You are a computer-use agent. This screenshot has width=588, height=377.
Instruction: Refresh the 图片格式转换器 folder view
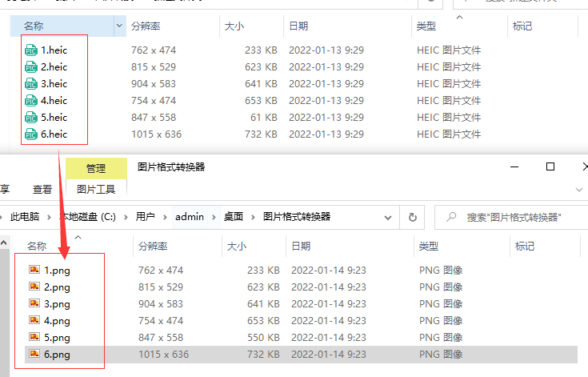click(x=412, y=217)
